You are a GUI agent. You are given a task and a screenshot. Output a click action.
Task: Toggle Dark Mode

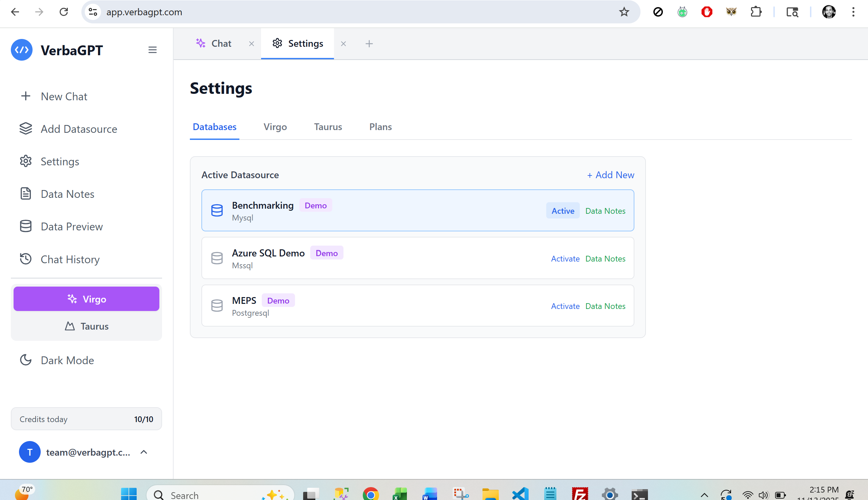point(67,360)
